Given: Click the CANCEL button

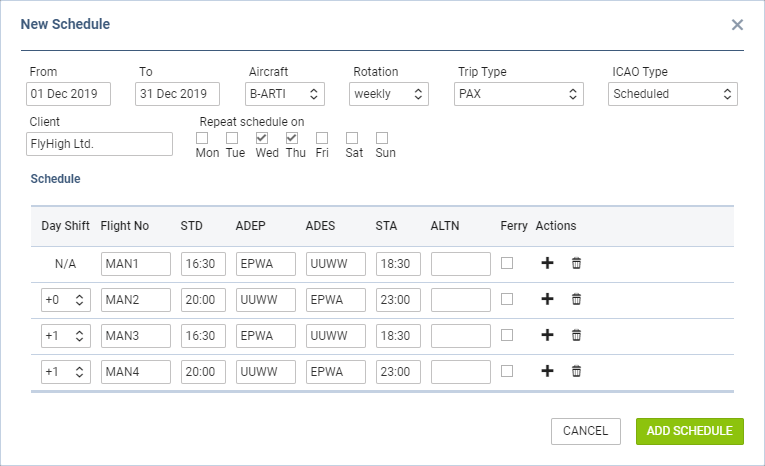Looking at the screenshot, I should click(x=586, y=431).
